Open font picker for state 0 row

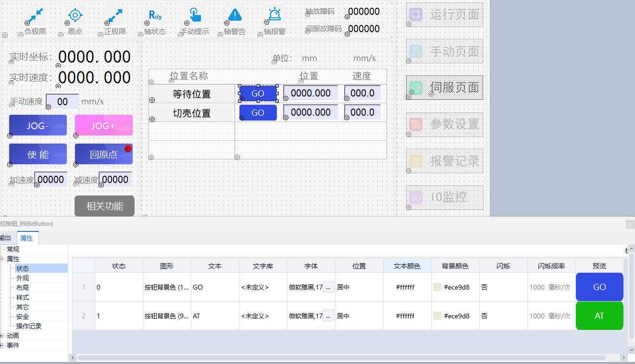[328, 287]
